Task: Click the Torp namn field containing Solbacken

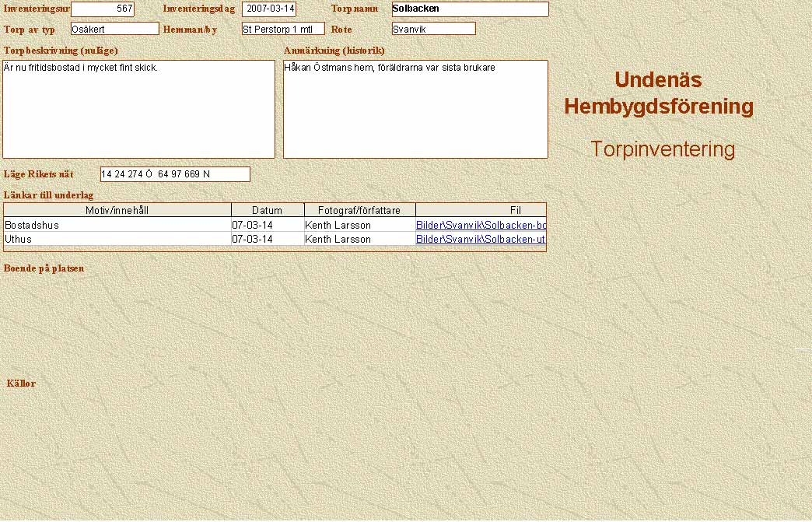Action: (x=470, y=9)
